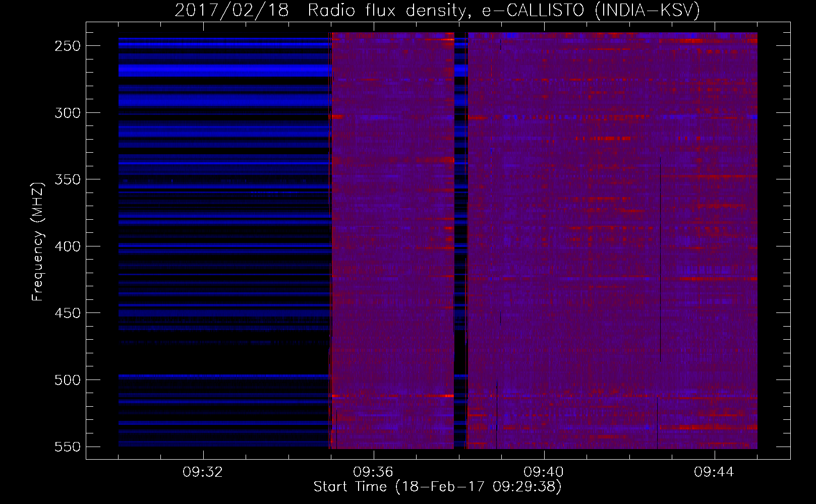
Task: Click the plot title "2017/02/18 Radio flux density, e-CALLISTO (INDIA-KSV)"
Action: click(437, 10)
